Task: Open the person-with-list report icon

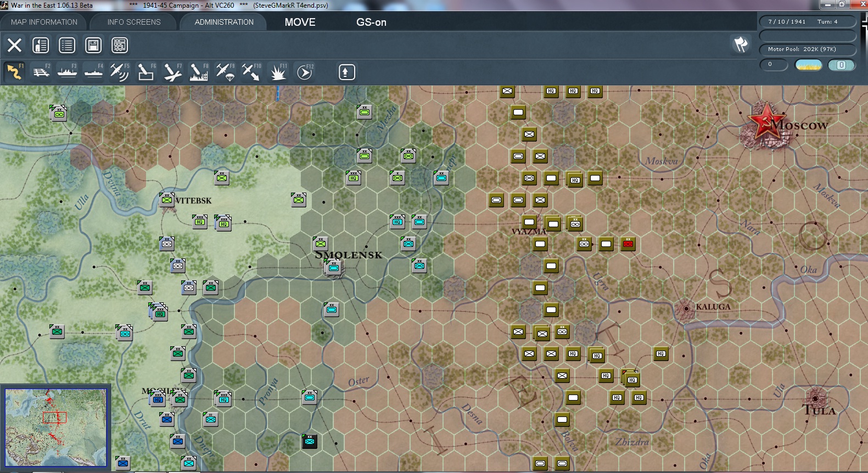Action: click(x=41, y=45)
